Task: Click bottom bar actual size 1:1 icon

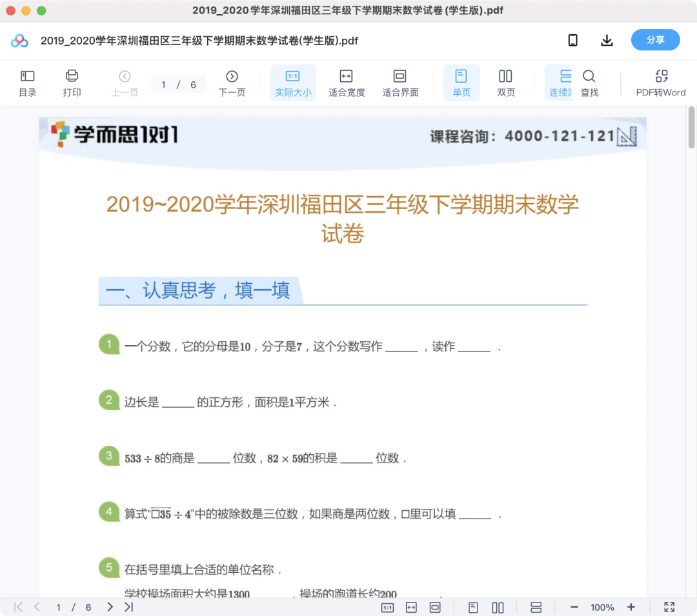Action: coord(387,608)
